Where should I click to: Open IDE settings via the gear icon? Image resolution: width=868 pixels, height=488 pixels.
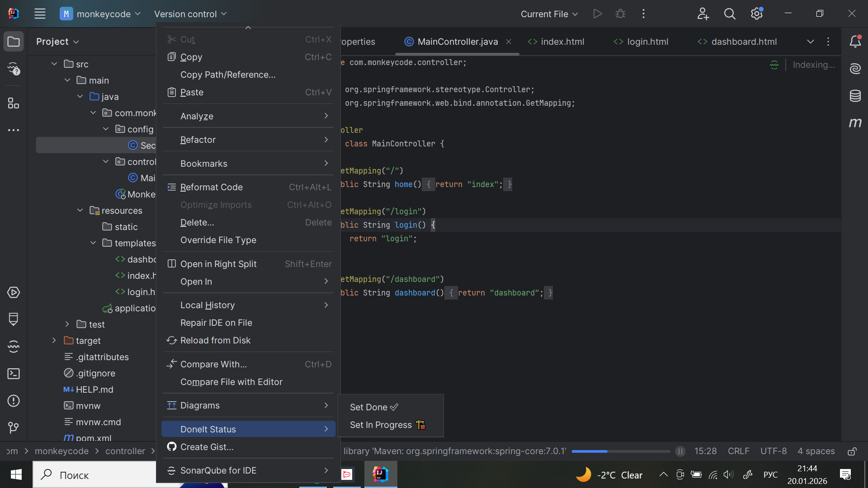click(x=756, y=14)
